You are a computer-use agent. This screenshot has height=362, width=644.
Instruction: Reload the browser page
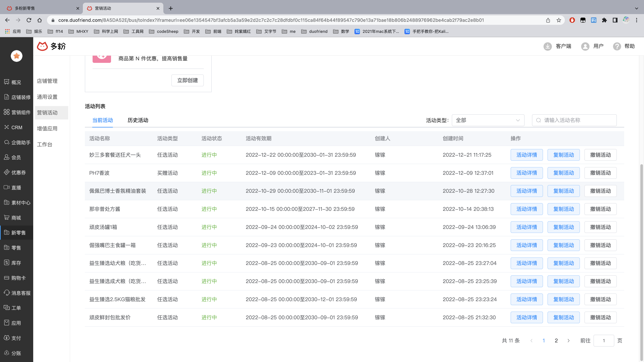(x=29, y=20)
